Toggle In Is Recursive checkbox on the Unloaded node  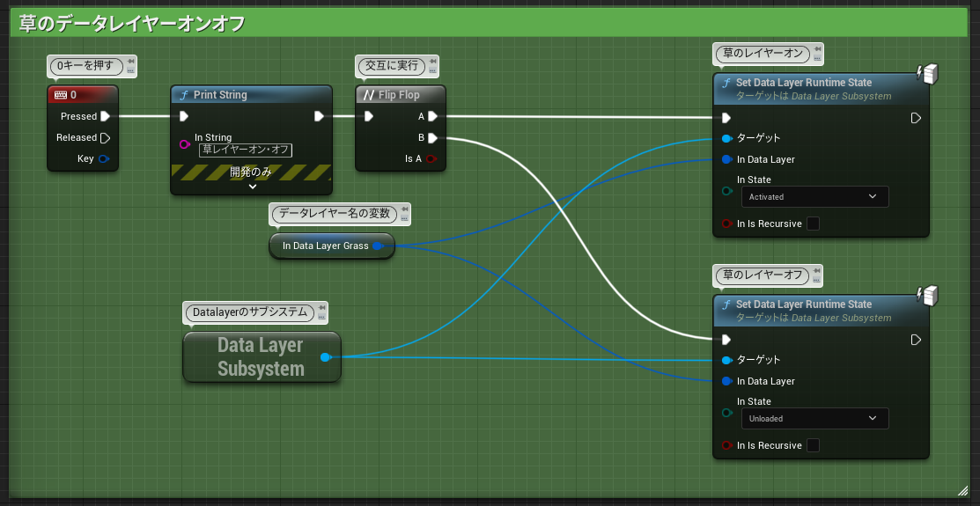(813, 445)
